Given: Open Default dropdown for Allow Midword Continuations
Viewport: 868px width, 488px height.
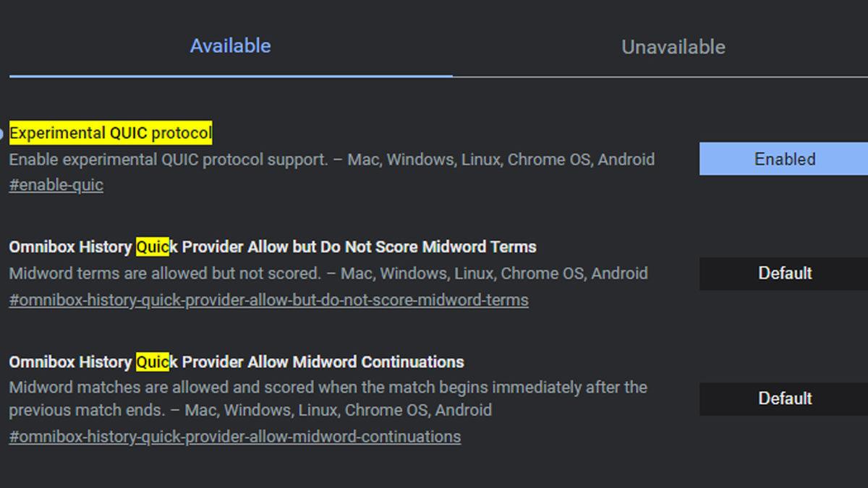Looking at the screenshot, I should point(784,398).
